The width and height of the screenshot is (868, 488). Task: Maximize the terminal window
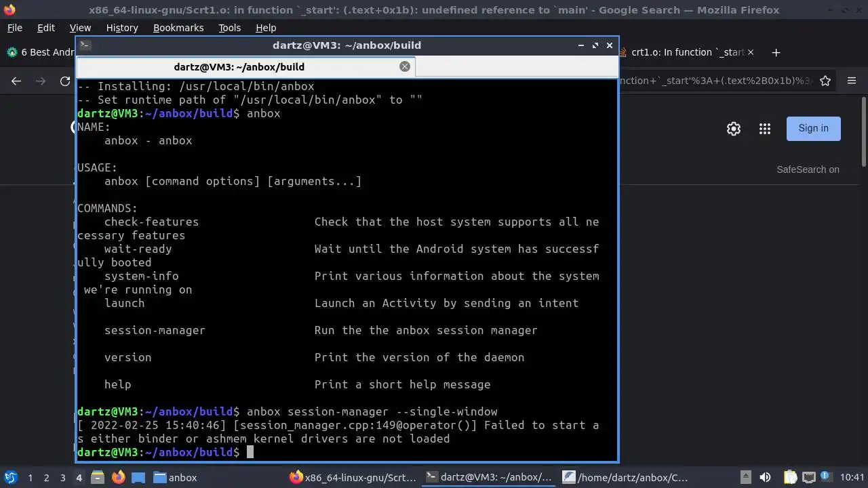coord(595,45)
